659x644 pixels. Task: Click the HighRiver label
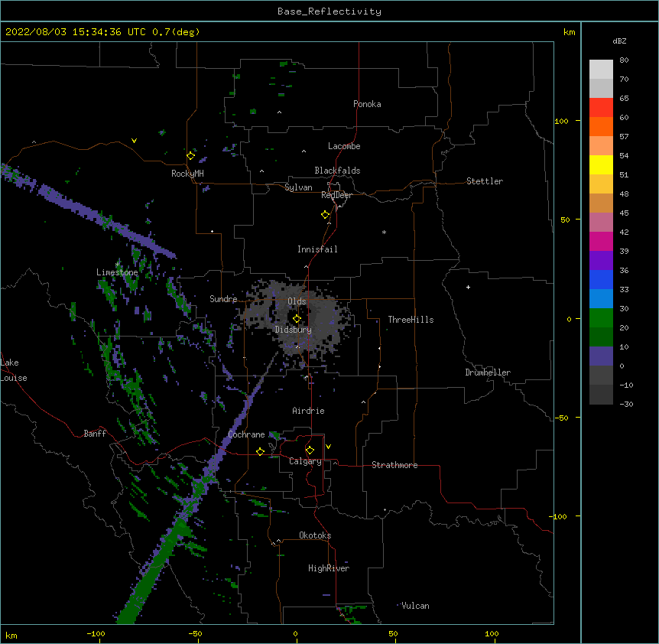coord(329,568)
